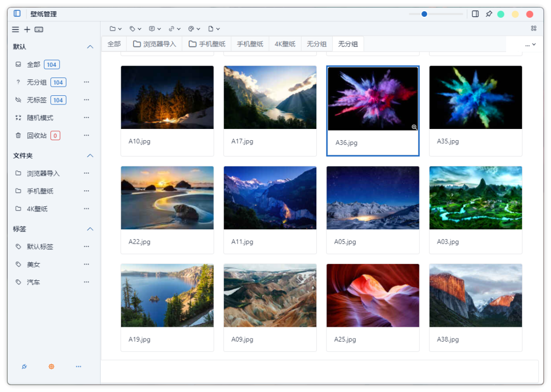551x392 pixels.
Task: Click the keyboard shortcuts icon
Action: (39, 30)
